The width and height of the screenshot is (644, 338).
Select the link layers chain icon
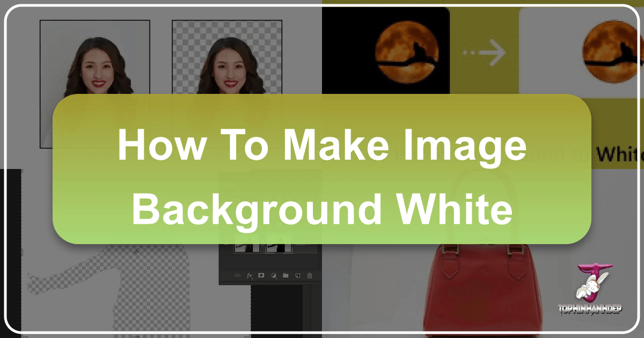click(x=236, y=275)
